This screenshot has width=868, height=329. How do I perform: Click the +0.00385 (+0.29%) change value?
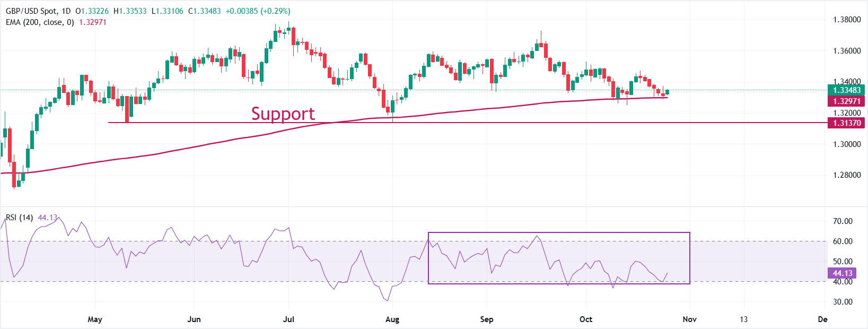258,11
